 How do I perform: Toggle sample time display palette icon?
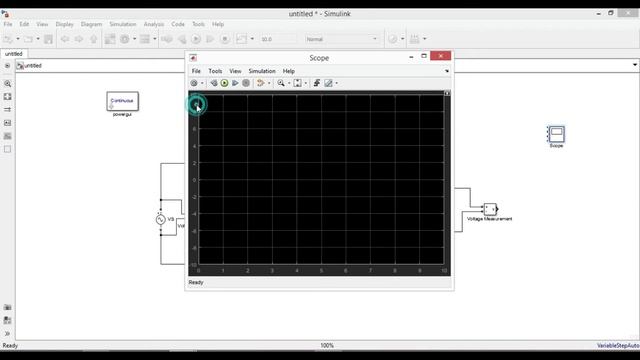[7, 110]
